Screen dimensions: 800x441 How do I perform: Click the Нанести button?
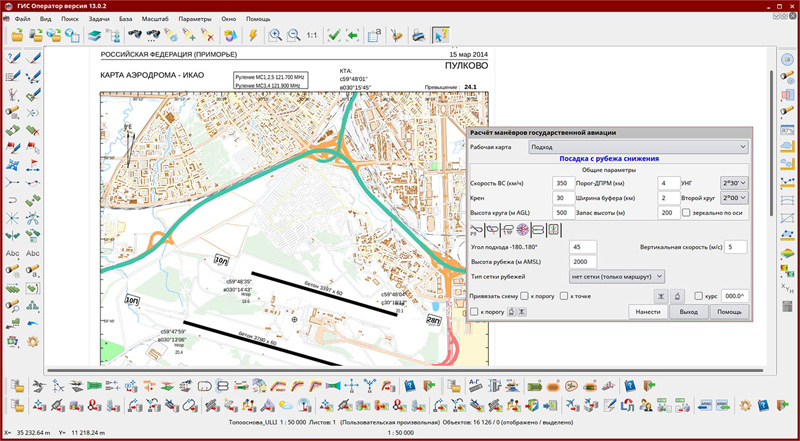pyautogui.click(x=648, y=312)
